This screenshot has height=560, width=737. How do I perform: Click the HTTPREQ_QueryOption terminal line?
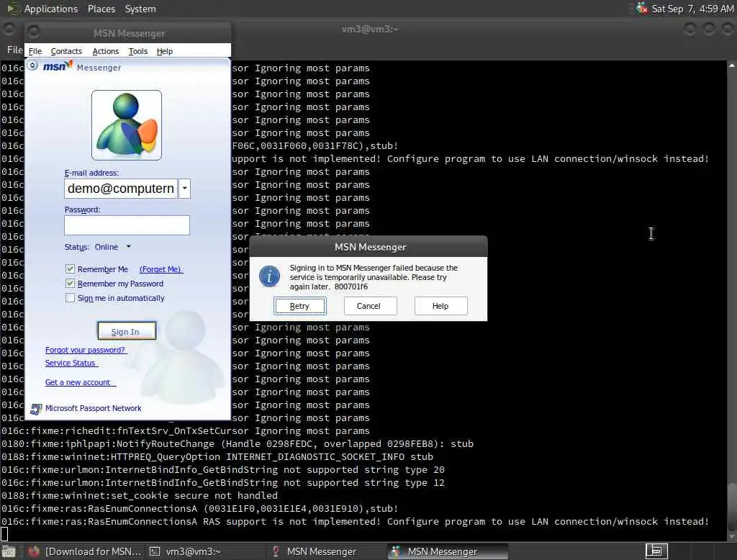click(x=217, y=456)
